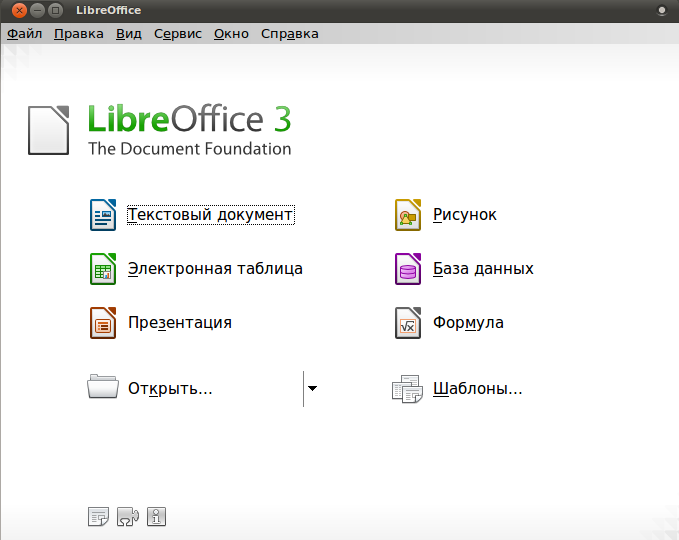
Task: Open the Сервис menu
Action: (x=178, y=34)
